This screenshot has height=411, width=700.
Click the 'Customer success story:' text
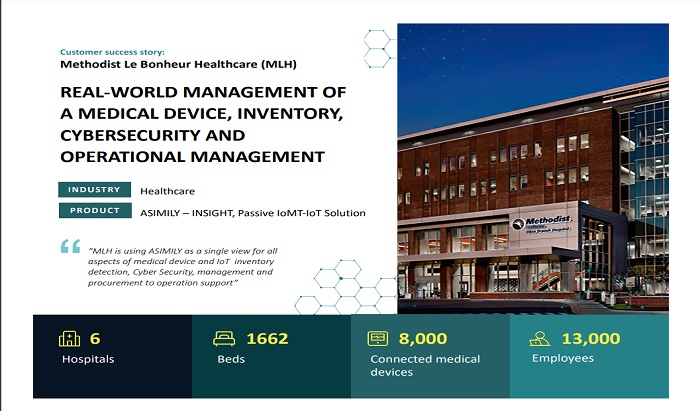112,52
